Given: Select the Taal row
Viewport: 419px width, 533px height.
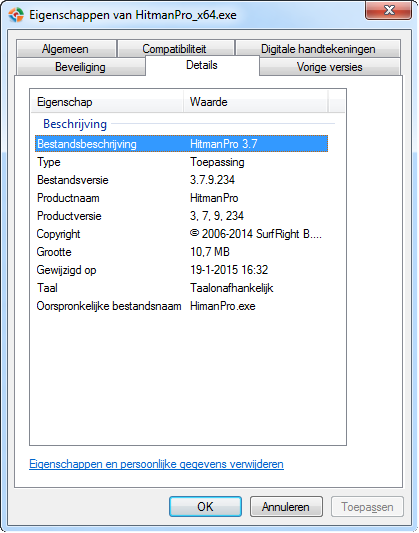Looking at the screenshot, I should coord(181,288).
